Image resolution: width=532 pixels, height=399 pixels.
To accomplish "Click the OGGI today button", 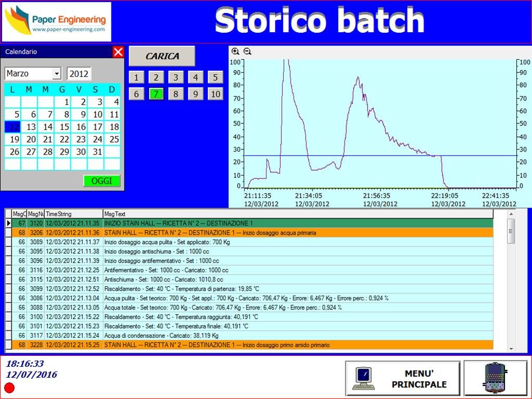I will coord(102,181).
